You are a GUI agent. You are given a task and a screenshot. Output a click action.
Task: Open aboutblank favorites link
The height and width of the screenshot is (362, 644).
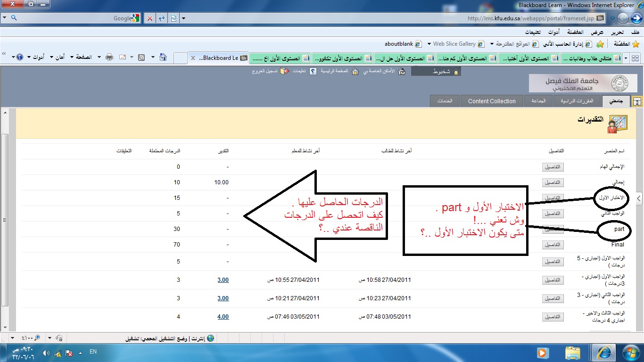[x=403, y=44]
